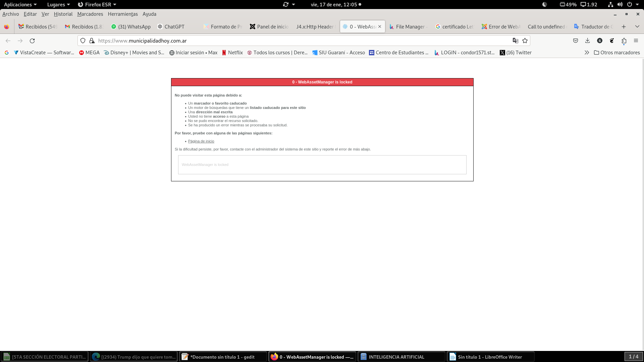Open the Downloads panel

(x=587, y=41)
